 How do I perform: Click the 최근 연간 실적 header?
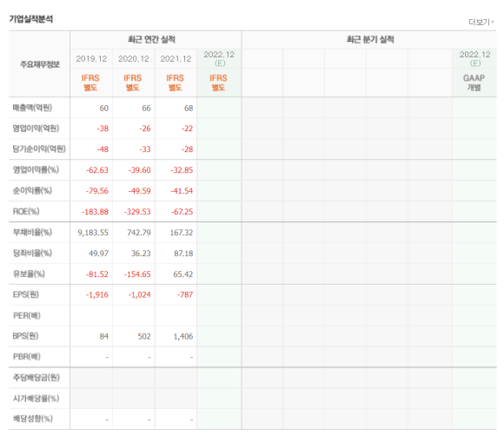coord(151,40)
